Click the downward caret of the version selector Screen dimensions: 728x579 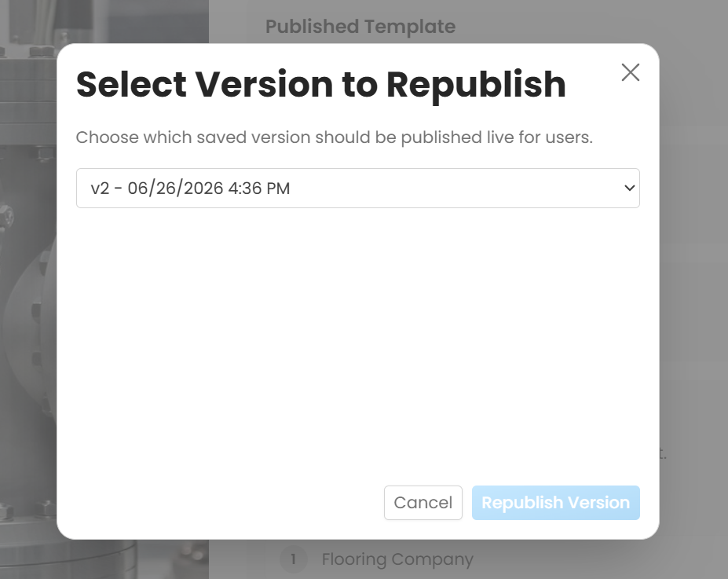629,188
